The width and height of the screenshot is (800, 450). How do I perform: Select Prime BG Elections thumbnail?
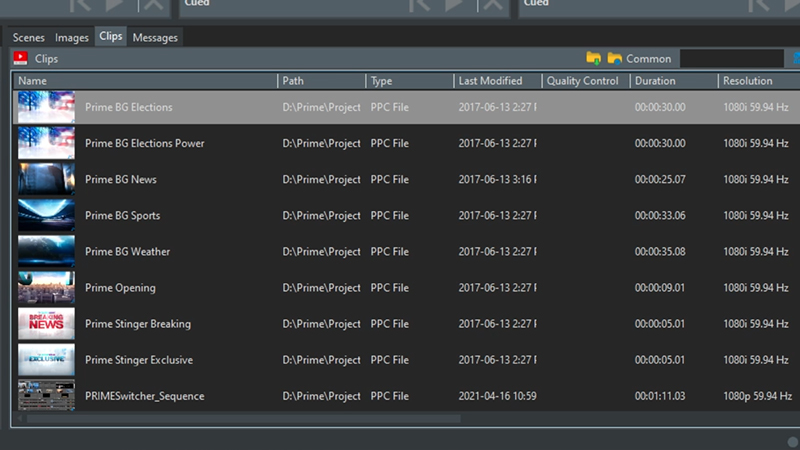(46, 107)
